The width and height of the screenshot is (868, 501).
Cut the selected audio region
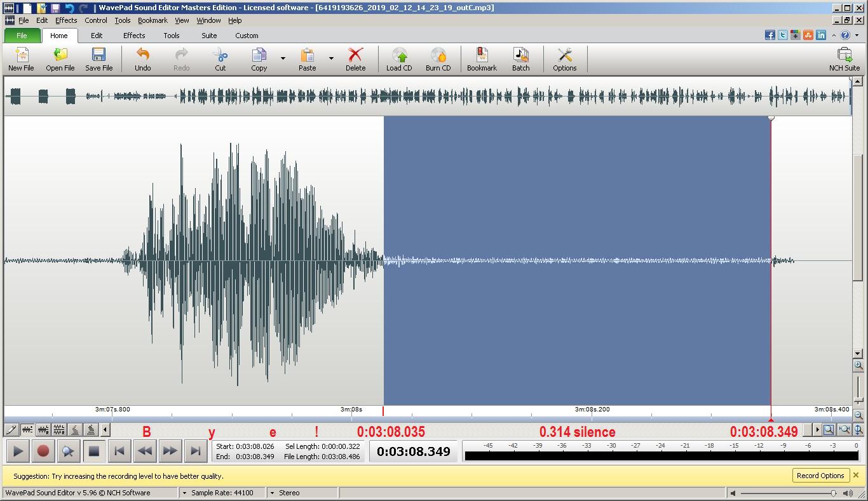tap(220, 59)
